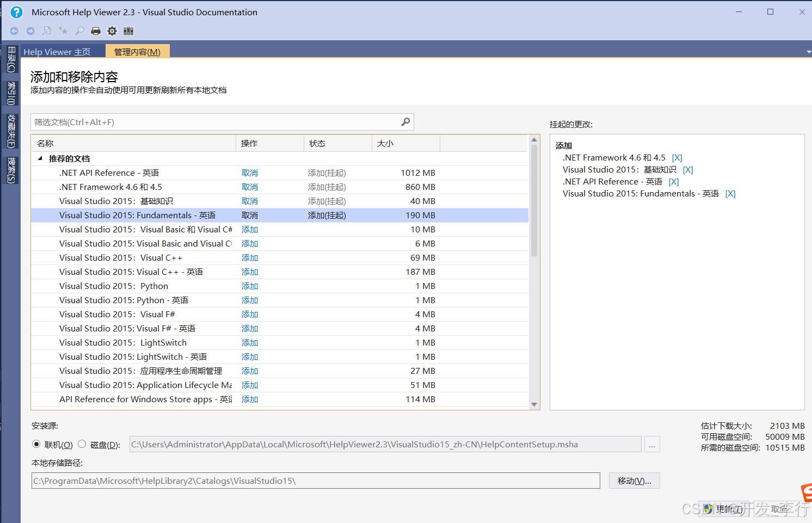Click 添加 for Visual C++ - 英语 row
812x523 pixels.
tap(250, 272)
